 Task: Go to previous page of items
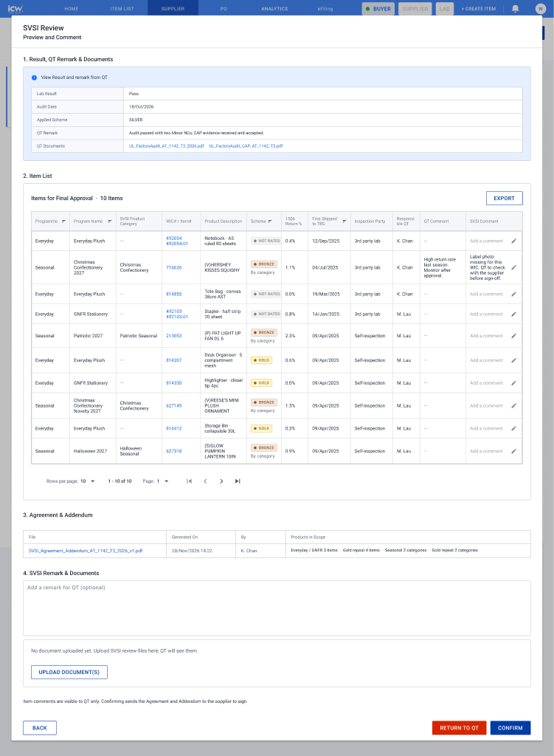click(x=205, y=481)
